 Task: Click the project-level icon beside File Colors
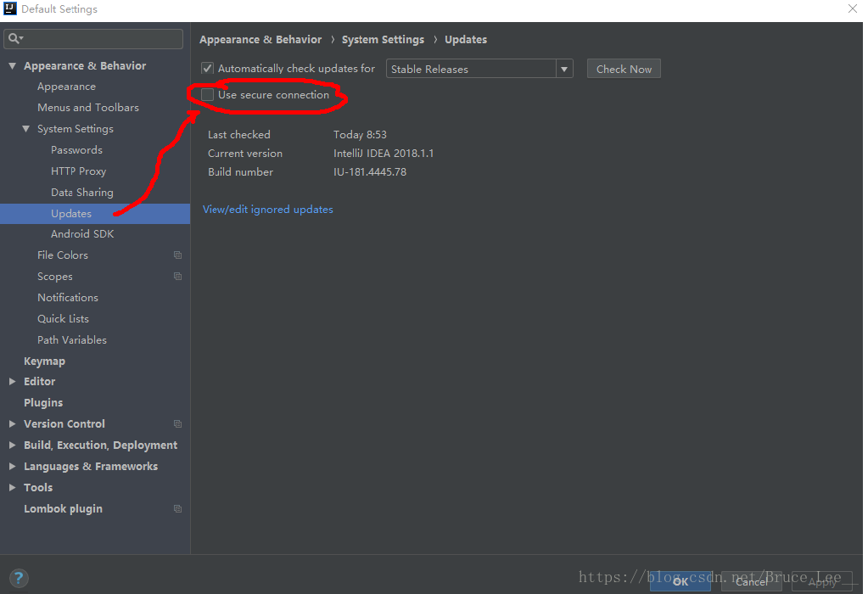click(x=177, y=255)
